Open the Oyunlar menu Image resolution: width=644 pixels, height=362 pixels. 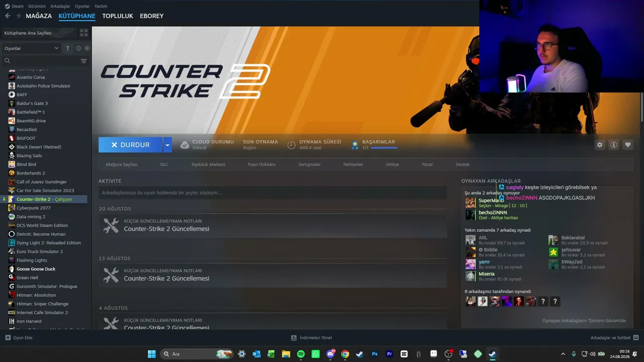[x=83, y=6]
